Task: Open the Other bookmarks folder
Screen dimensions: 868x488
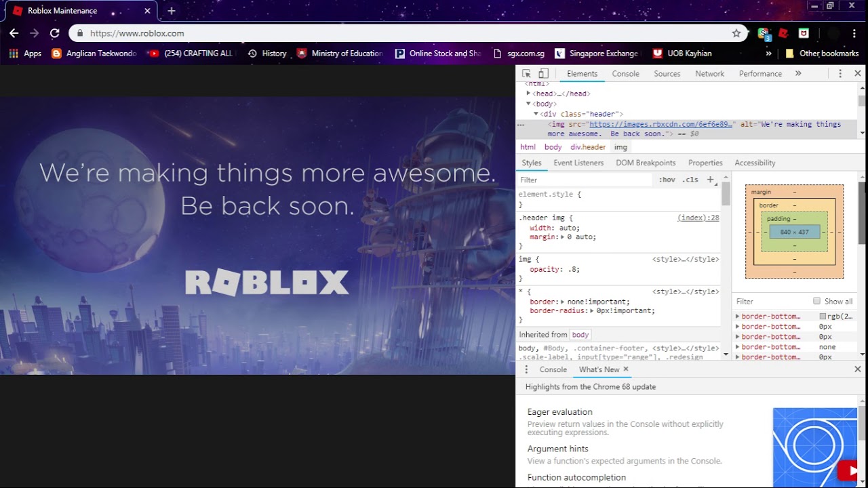Action: (821, 54)
